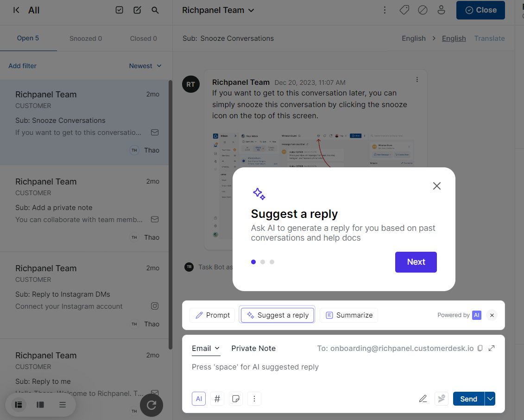
Task: Click the Translate link
Action: coord(490,38)
